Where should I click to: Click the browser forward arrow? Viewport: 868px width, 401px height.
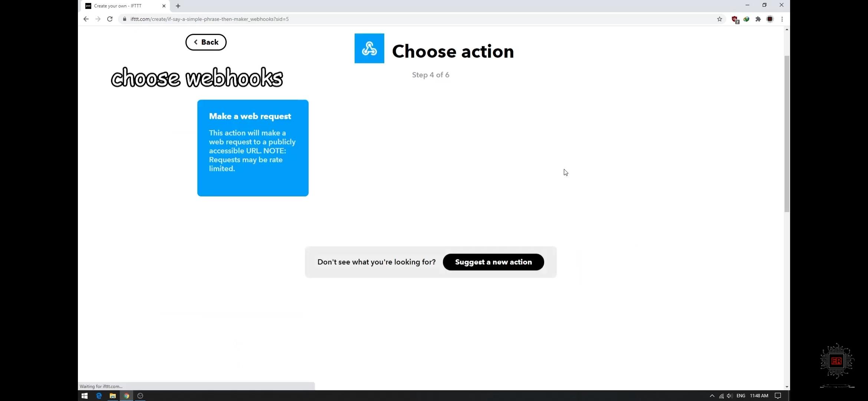click(98, 19)
